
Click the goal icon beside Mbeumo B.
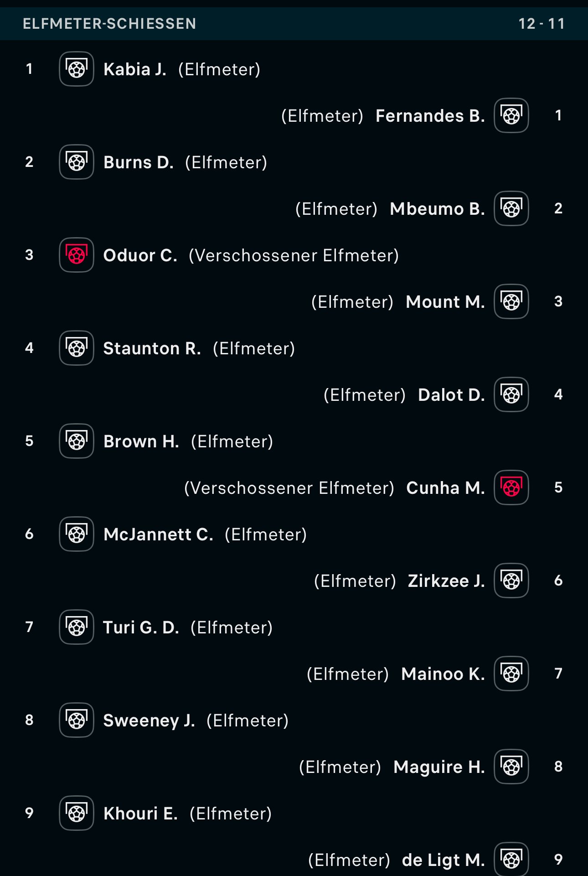point(511,208)
